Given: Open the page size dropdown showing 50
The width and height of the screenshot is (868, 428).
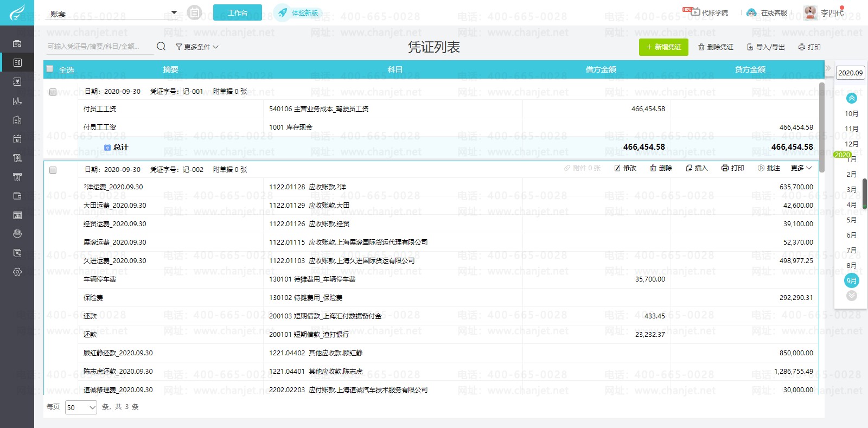Looking at the screenshot, I should 81,407.
